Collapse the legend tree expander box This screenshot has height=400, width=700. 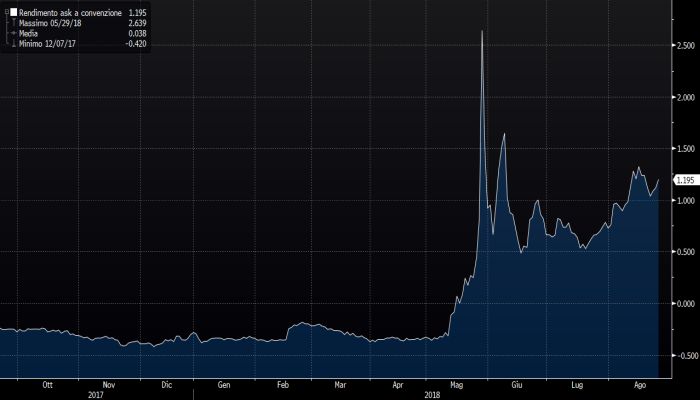click(x=5, y=11)
